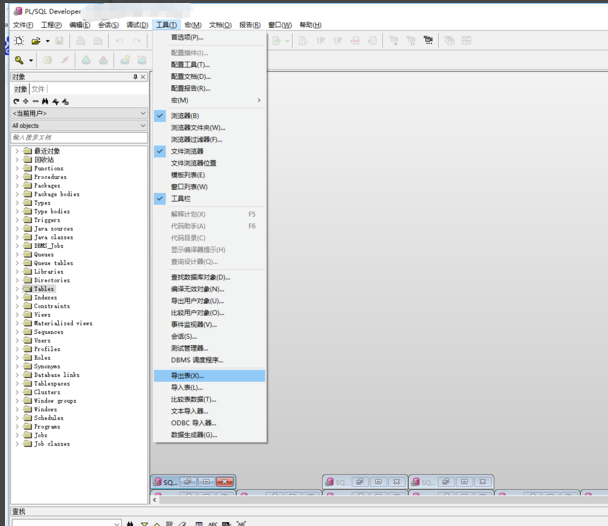Click the Functions folder icon in tree
The height and width of the screenshot is (526, 608).
[x=27, y=169]
